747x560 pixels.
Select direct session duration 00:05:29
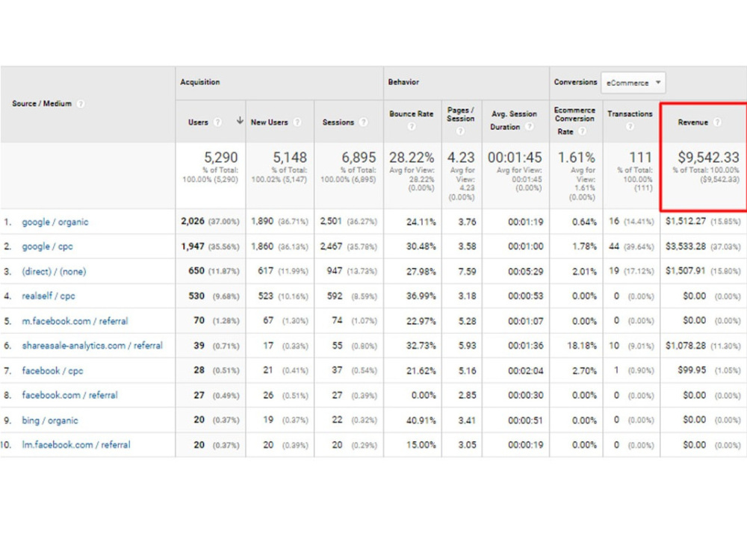click(525, 271)
